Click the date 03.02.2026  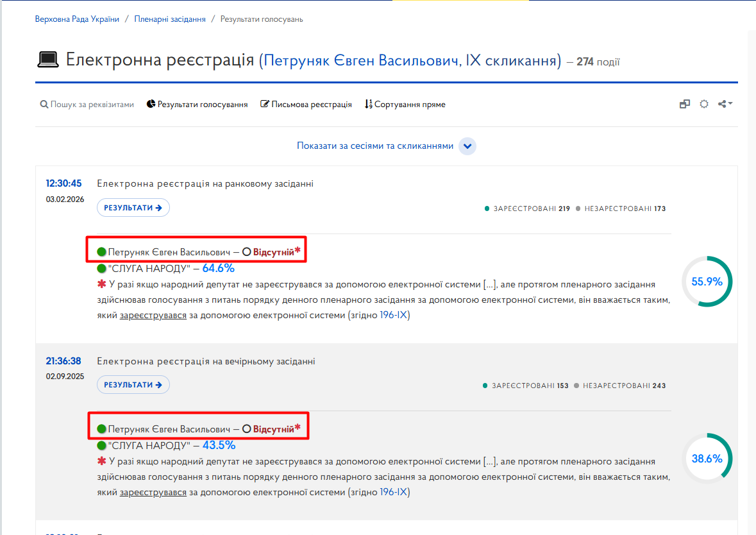coord(65,200)
